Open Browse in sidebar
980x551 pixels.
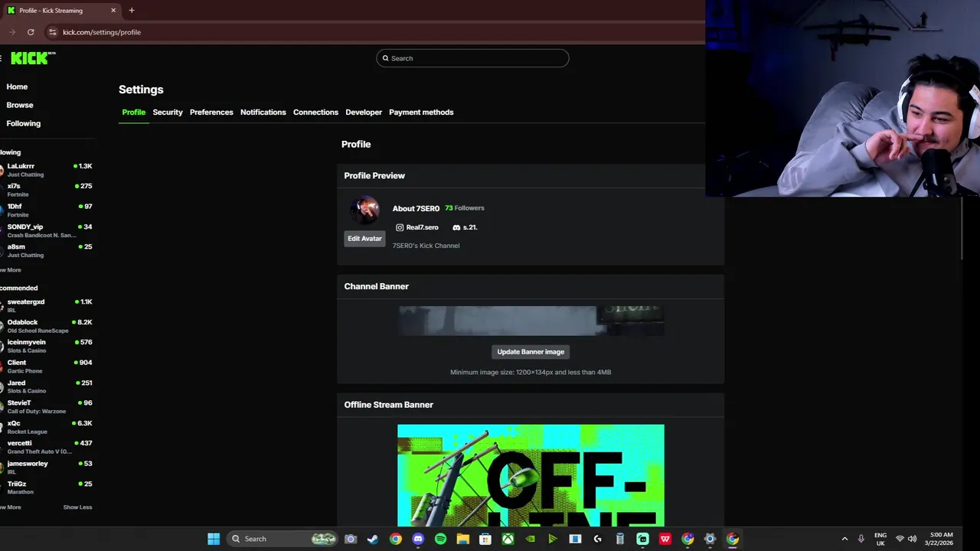20,105
